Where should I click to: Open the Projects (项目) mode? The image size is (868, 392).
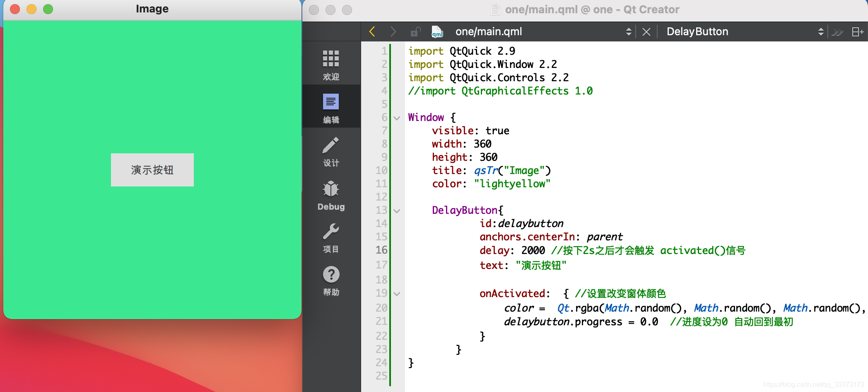tap(331, 238)
